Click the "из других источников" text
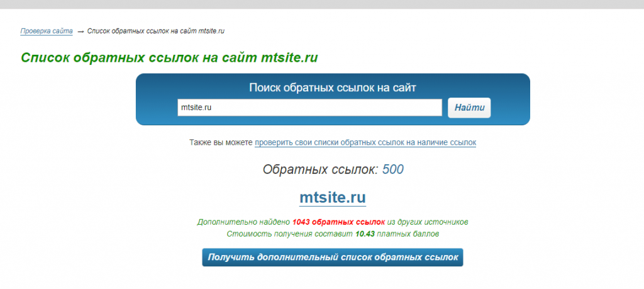This screenshot has width=644, height=289. pos(427,222)
